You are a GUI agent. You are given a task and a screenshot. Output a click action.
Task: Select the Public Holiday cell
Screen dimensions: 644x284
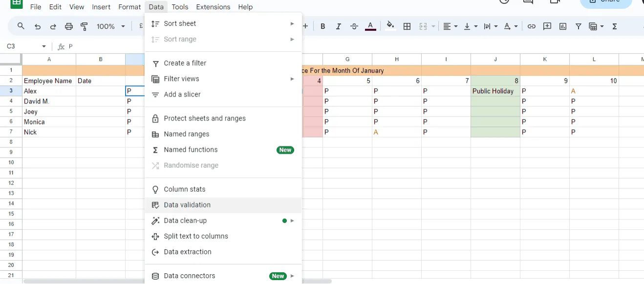click(x=495, y=91)
